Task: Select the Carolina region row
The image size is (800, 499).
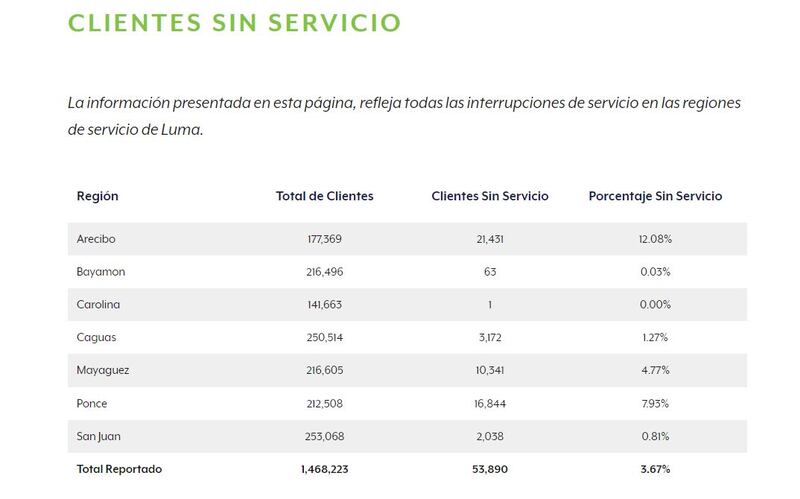Action: click(407, 305)
